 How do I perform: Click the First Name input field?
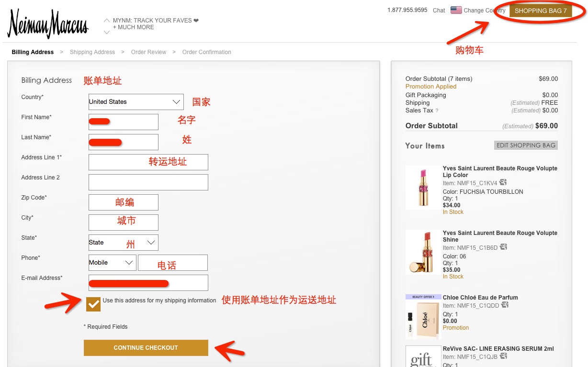click(x=124, y=122)
